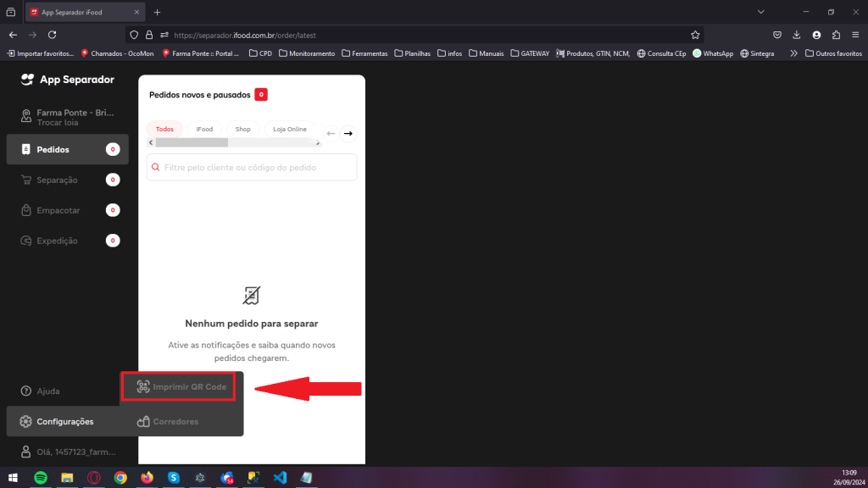The width and height of the screenshot is (868, 488).
Task: Open the Expedição section
Action: point(68,241)
